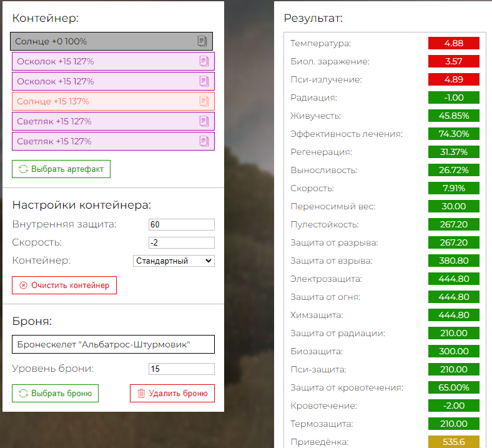Click the Эффективность лечения value 74.30%
The image size is (492, 448).
pos(454,134)
